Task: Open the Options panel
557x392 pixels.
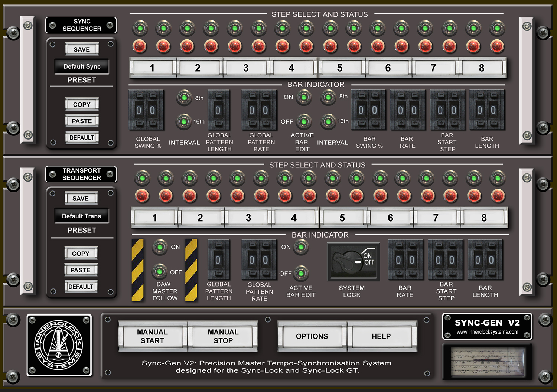Action: coord(312,336)
